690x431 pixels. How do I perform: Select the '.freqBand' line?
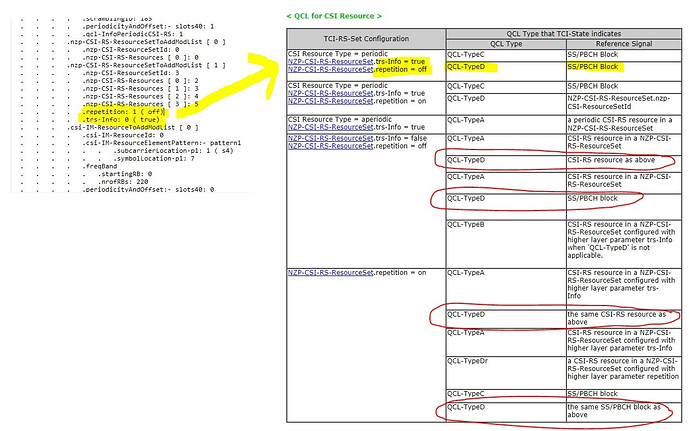coord(100,166)
